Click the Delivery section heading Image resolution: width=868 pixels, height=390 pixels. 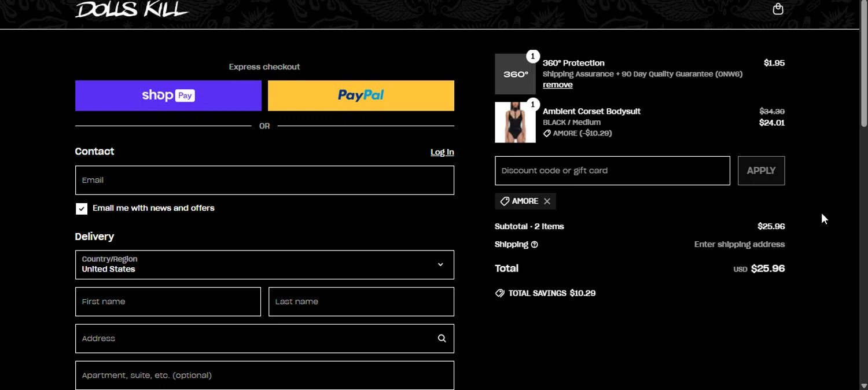tap(94, 237)
